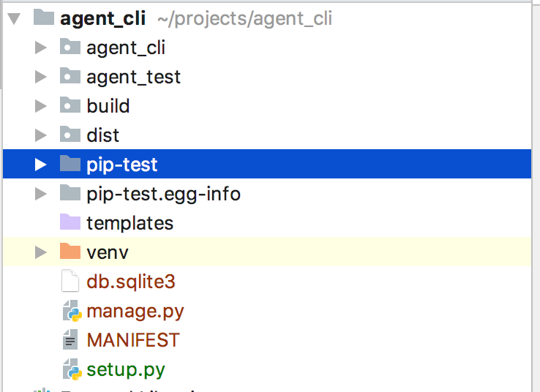Image resolution: width=540 pixels, height=392 pixels.
Task: Expand the dist folder arrow
Action: [x=41, y=135]
